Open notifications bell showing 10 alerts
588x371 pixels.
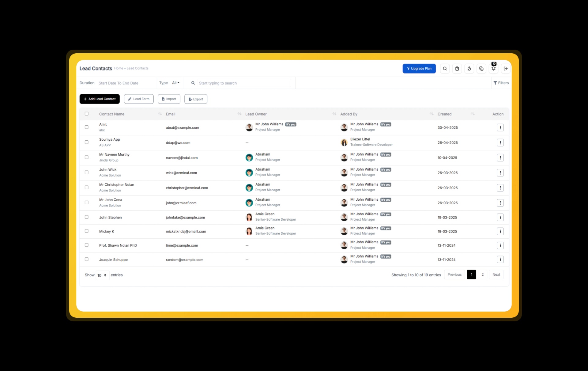pos(493,69)
